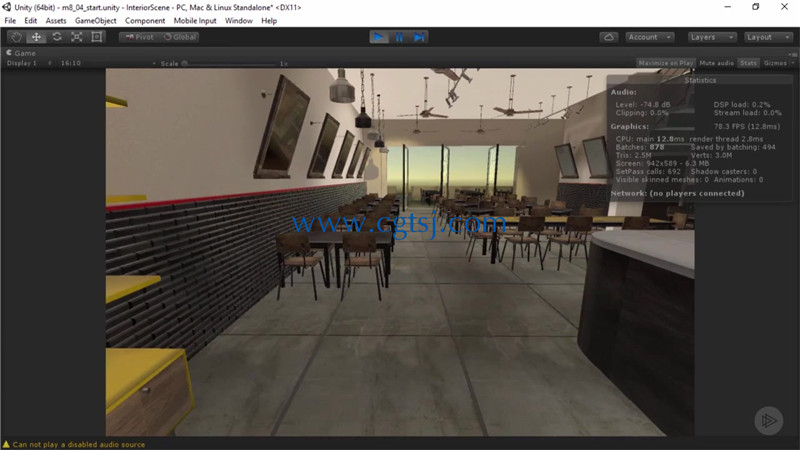This screenshot has height=450, width=800.
Task: Toggle Pivot handle position
Action: 139,37
